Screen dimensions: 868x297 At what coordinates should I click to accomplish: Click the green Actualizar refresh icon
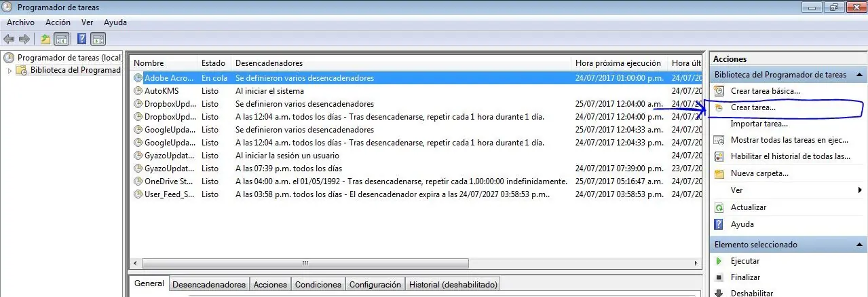click(x=719, y=207)
